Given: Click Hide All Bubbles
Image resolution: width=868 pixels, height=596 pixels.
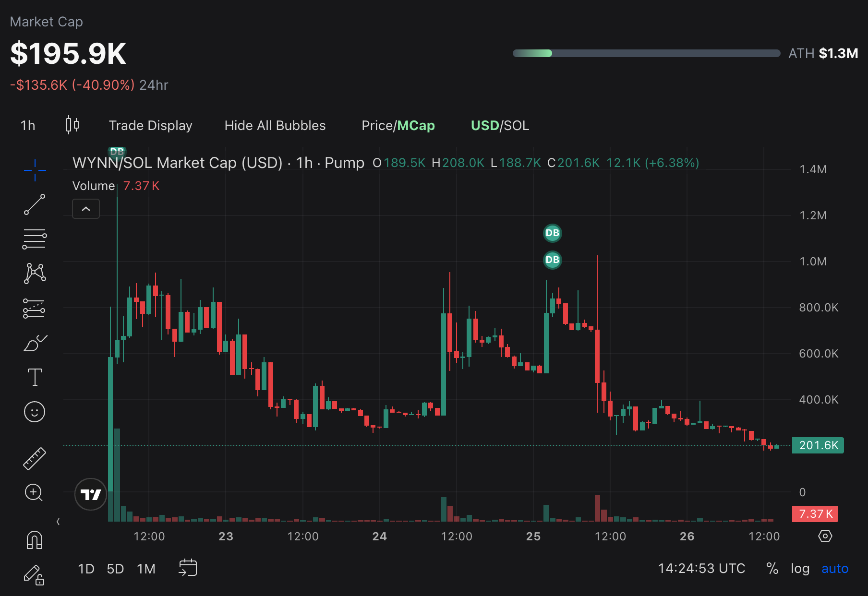Looking at the screenshot, I should pyautogui.click(x=275, y=125).
